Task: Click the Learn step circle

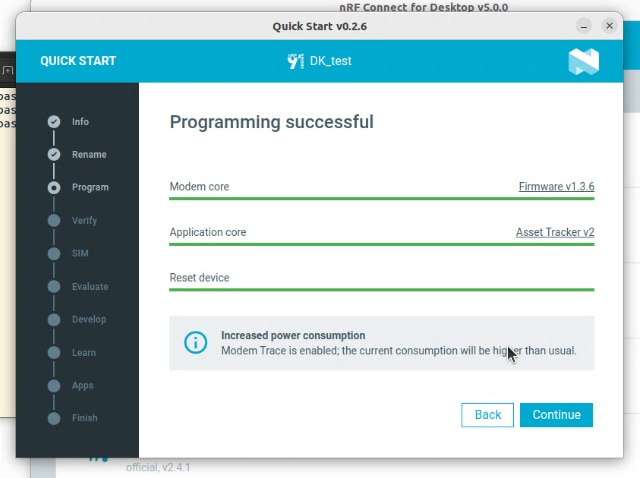Action: click(x=54, y=352)
